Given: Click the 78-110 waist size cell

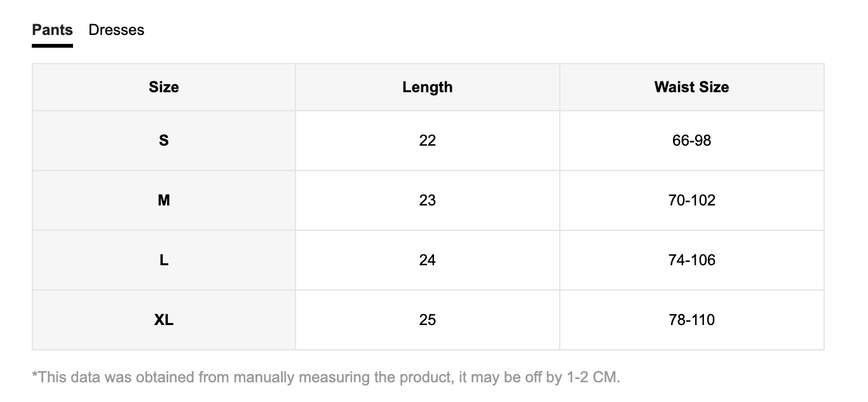Looking at the screenshot, I should tap(691, 320).
